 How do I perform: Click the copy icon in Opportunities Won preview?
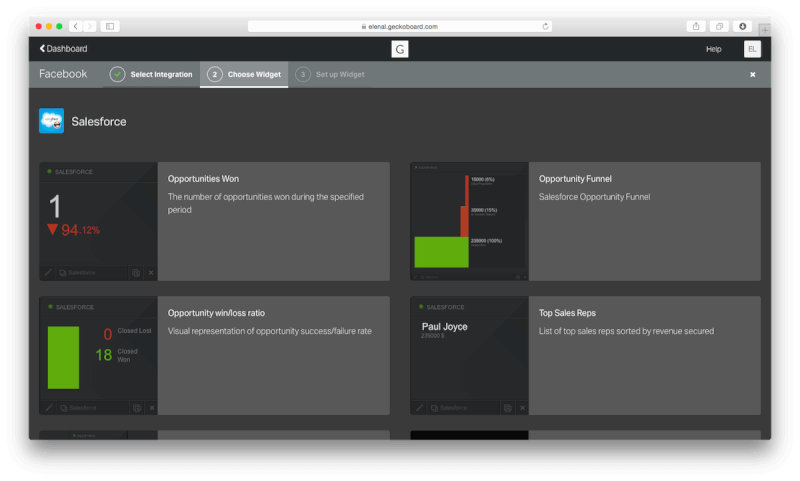136,273
